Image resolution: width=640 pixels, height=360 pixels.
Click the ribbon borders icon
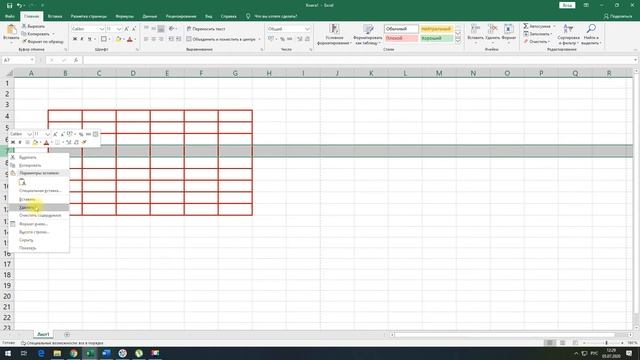(104, 39)
